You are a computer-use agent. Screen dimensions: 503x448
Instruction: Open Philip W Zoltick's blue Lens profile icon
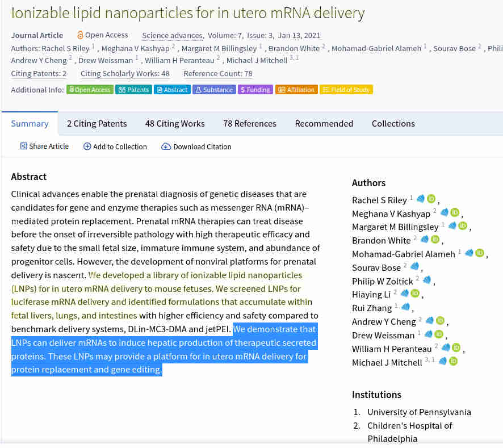coord(427,280)
